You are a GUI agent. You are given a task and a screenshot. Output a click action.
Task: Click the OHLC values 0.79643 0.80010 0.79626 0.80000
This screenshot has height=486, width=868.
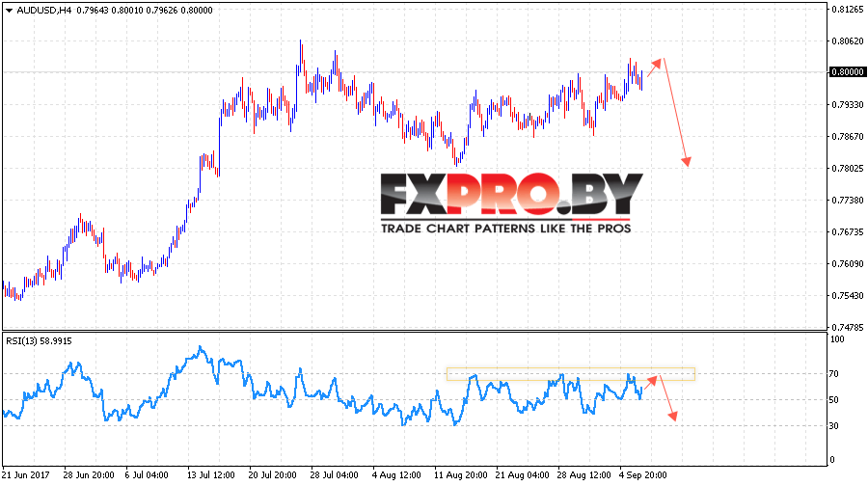click(145, 10)
